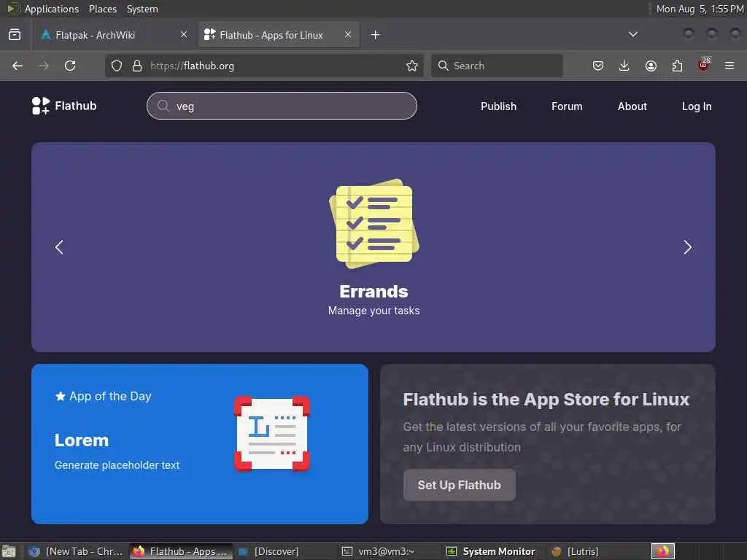This screenshot has height=560, width=747.
Task: Click Log In
Action: pyautogui.click(x=697, y=106)
